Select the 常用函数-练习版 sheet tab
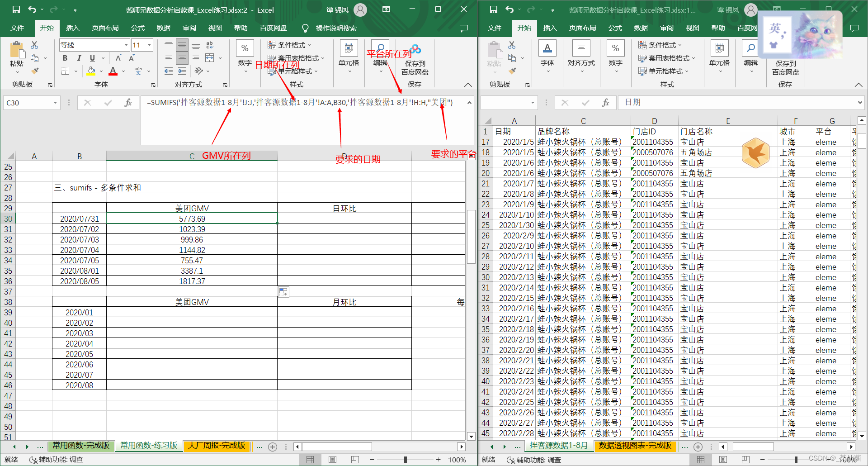Screen dimensions: 868x466 pyautogui.click(x=149, y=446)
